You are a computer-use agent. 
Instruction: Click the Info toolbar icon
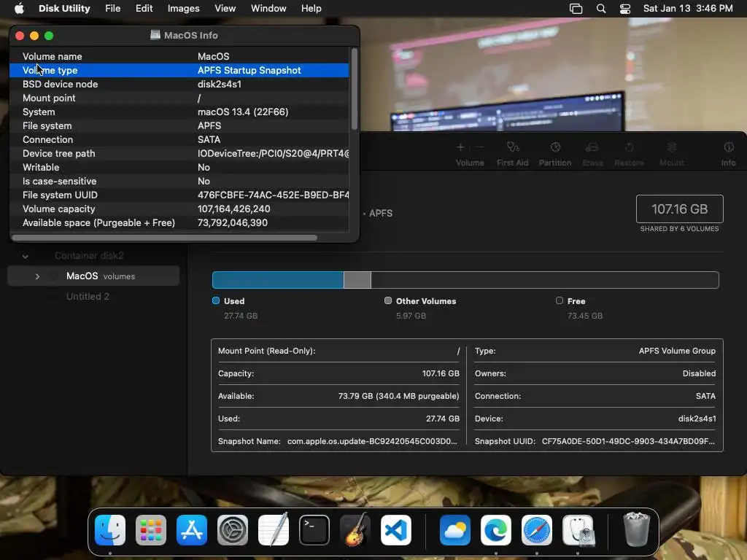tap(729, 147)
